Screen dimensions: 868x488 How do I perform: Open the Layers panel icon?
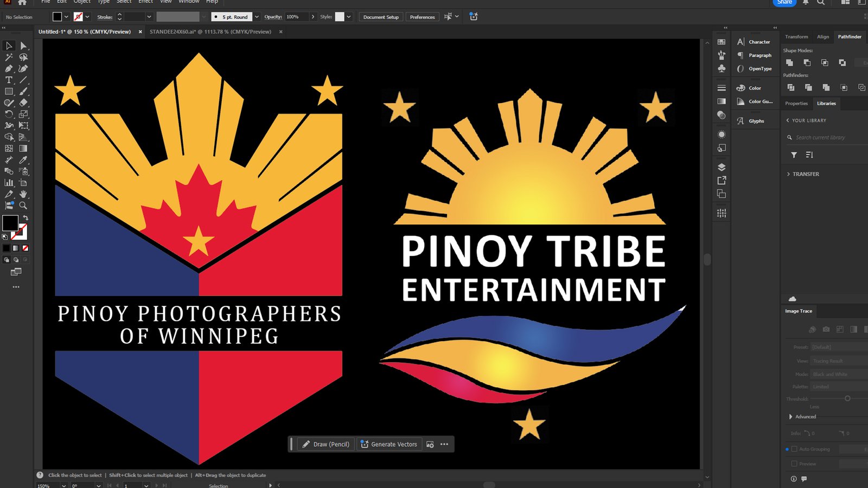click(722, 167)
